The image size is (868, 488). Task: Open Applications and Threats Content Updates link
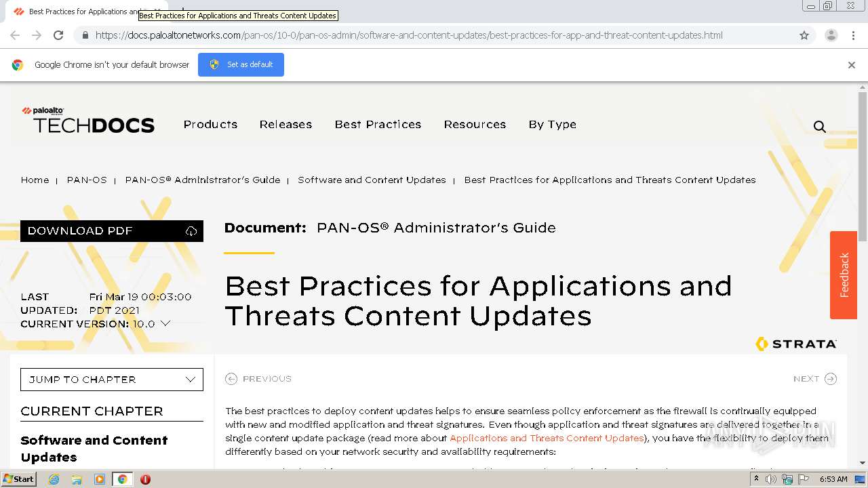click(547, 439)
